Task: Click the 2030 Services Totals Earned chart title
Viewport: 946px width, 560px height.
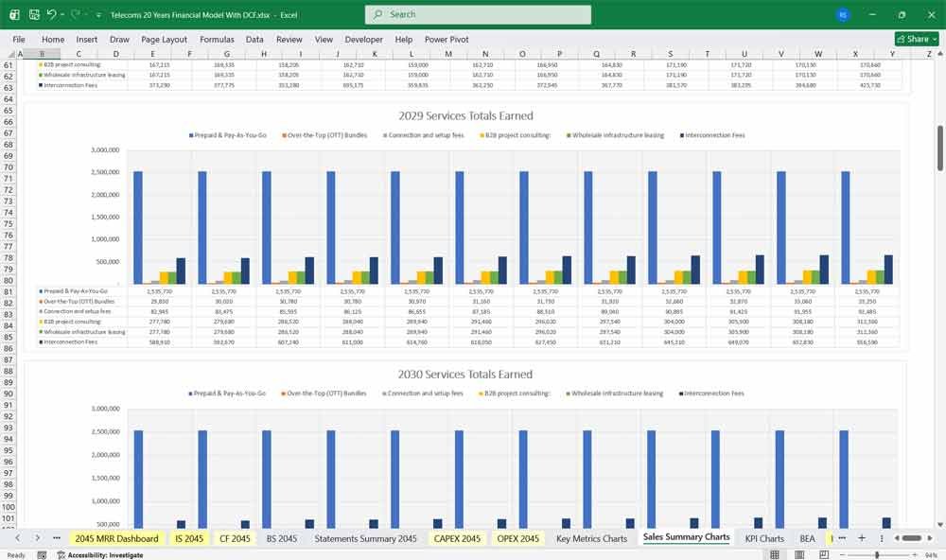Action: tap(465, 375)
